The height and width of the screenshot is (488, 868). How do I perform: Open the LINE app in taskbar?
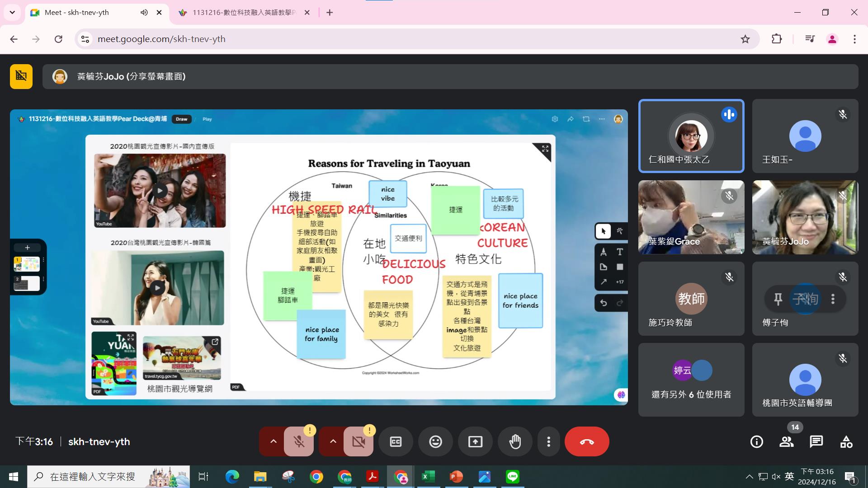tap(512, 476)
